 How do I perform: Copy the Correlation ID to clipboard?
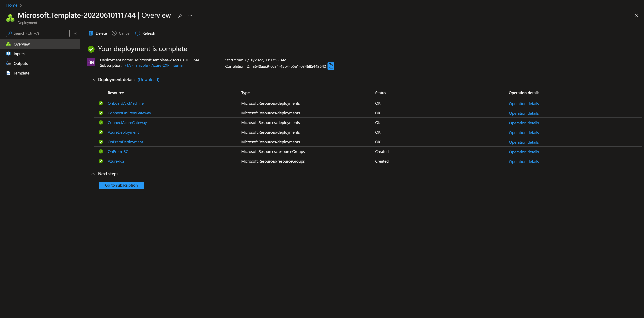pos(331,66)
